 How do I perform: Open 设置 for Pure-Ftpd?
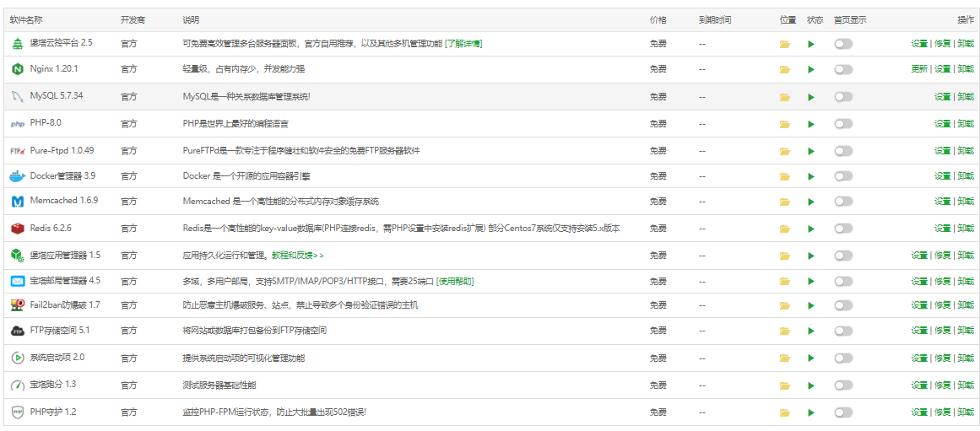[943, 150]
